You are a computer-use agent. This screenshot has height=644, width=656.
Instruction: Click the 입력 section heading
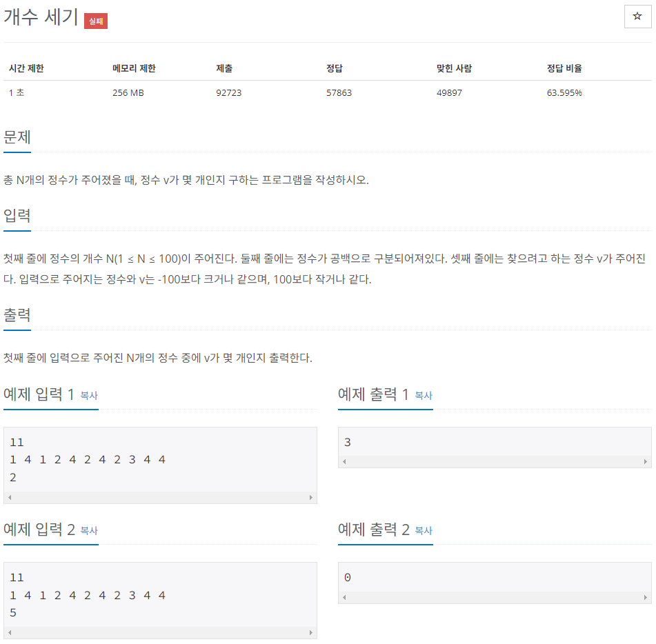point(17,217)
